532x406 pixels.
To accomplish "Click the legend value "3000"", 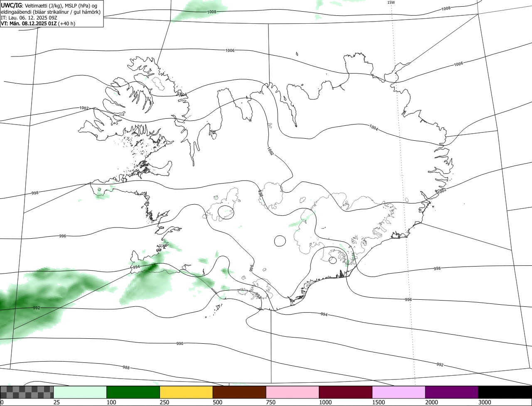I will coord(485,402).
